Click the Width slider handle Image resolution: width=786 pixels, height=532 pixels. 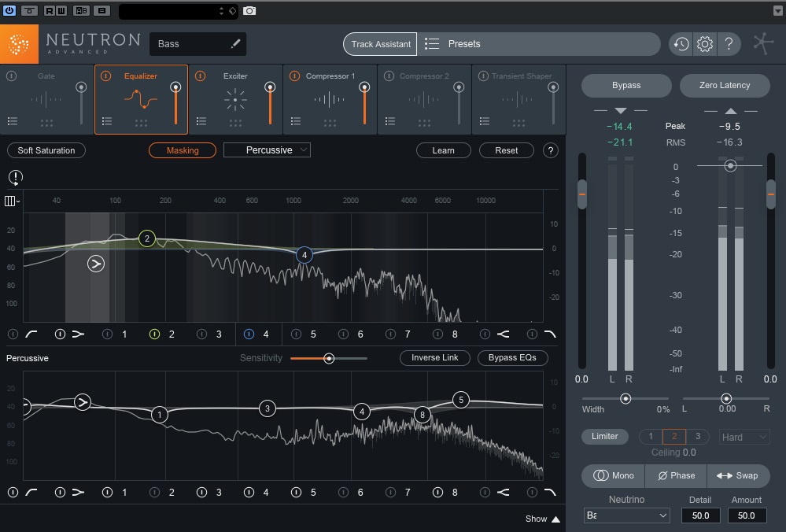click(625, 399)
